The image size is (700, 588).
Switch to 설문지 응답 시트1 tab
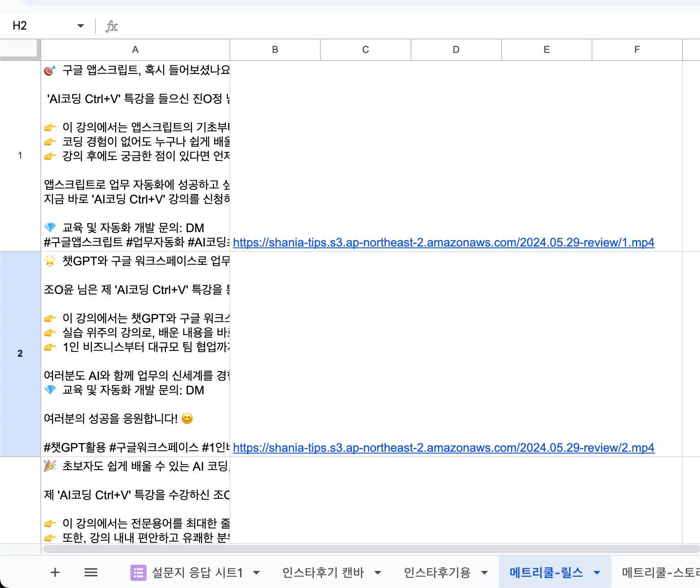197,572
